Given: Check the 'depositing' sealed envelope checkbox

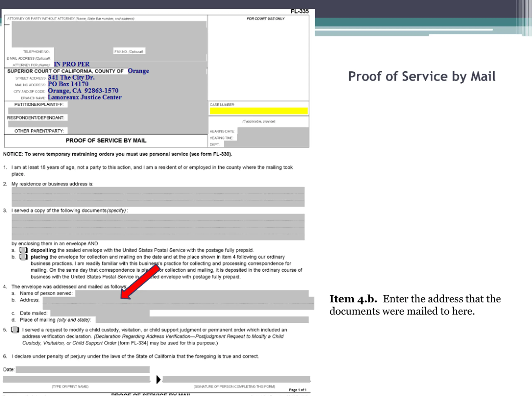Looking at the screenshot, I should pyautogui.click(x=23, y=250).
